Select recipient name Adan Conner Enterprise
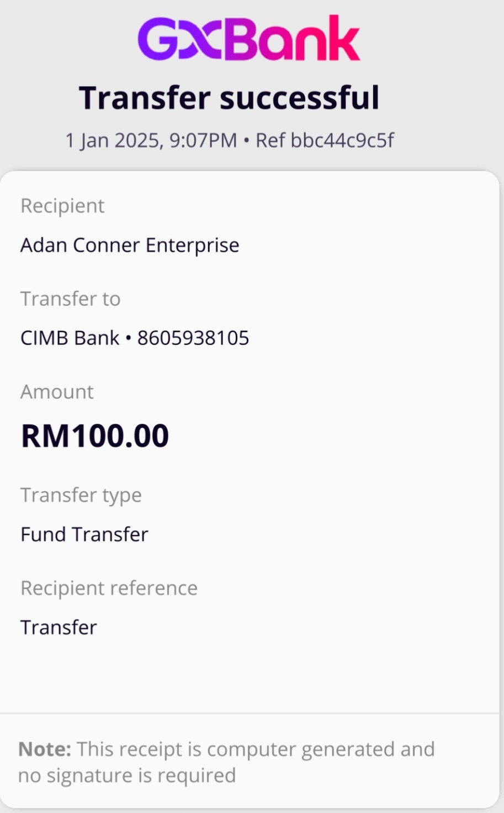Screen dimensions: 504x813 tap(130, 245)
